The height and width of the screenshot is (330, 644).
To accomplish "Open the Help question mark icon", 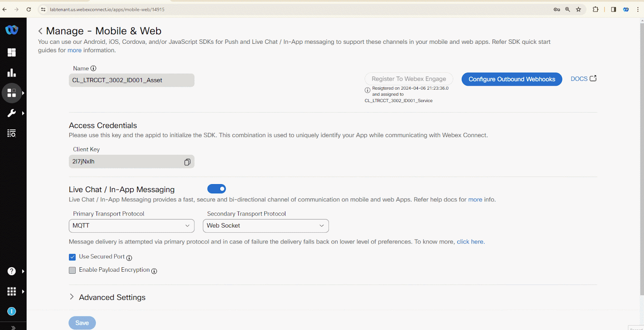I will coord(12,271).
